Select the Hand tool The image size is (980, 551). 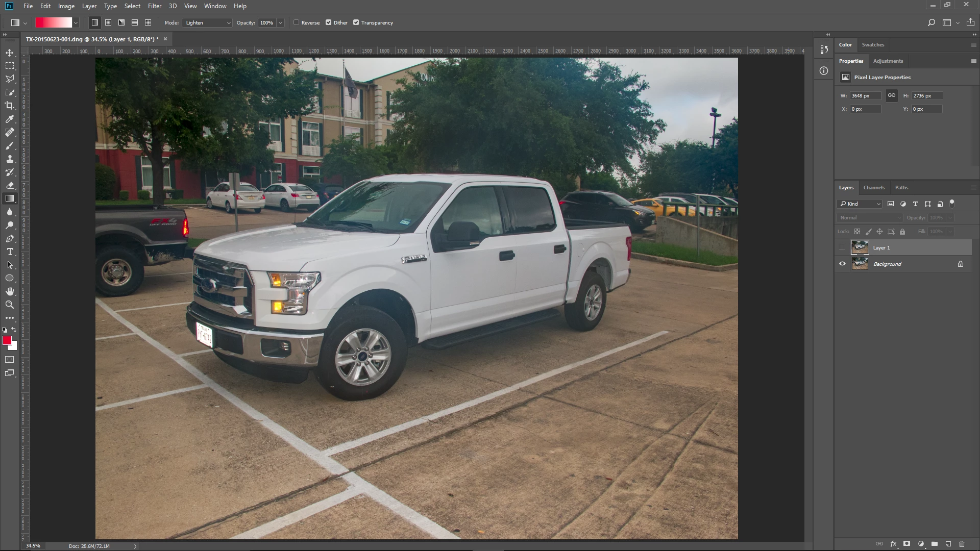click(10, 291)
